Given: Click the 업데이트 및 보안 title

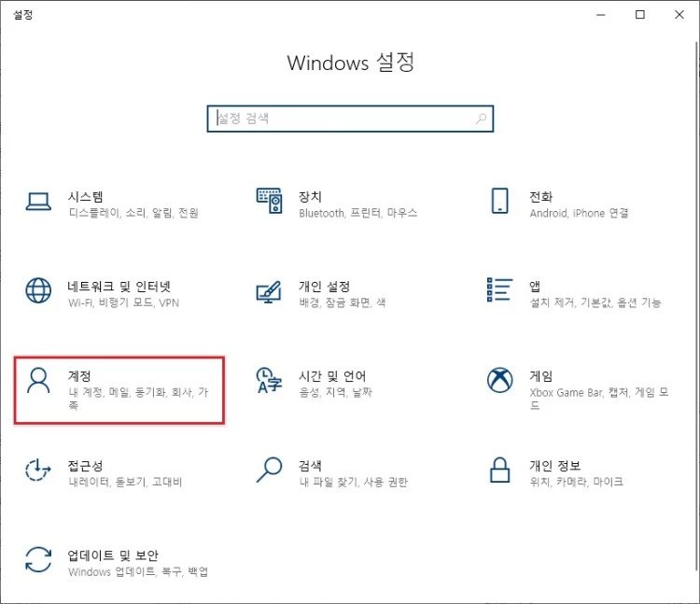Looking at the screenshot, I should (x=113, y=555).
